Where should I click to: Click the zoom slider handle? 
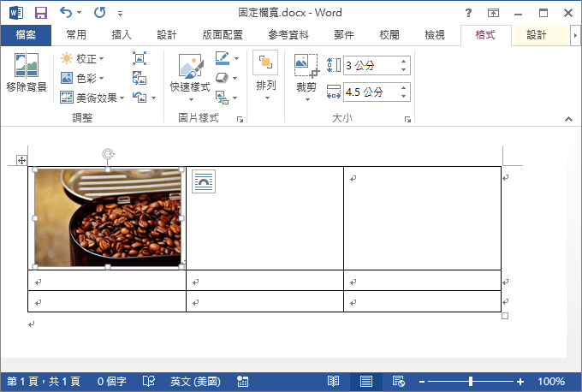pyautogui.click(x=471, y=381)
